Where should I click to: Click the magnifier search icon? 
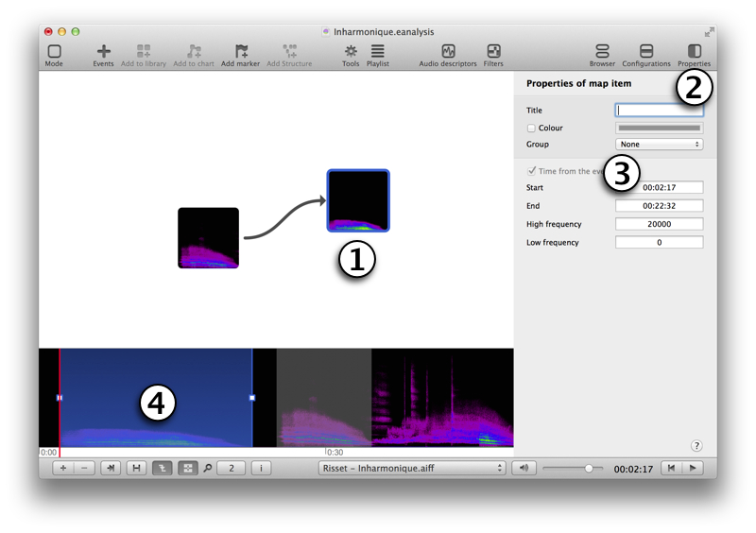[x=208, y=468]
